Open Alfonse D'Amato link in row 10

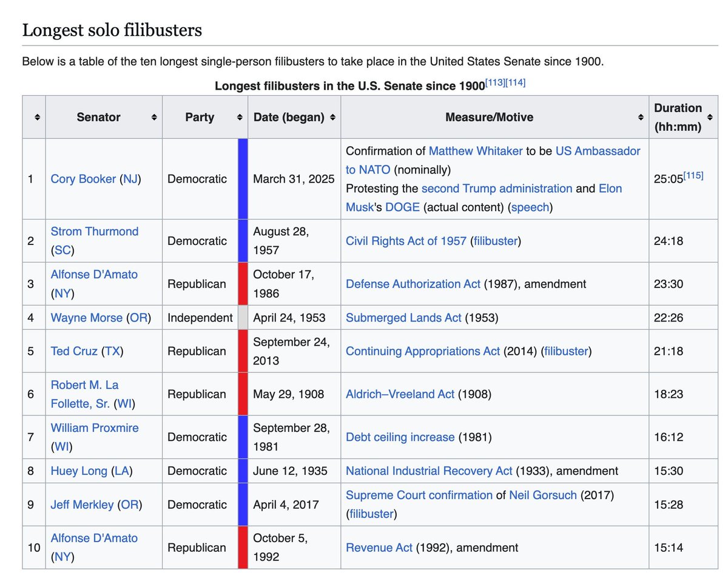(94, 539)
